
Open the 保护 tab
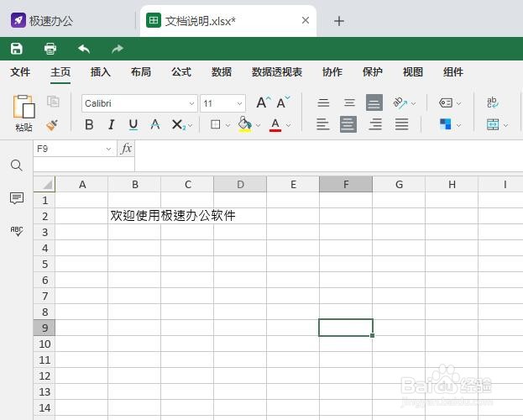click(373, 71)
